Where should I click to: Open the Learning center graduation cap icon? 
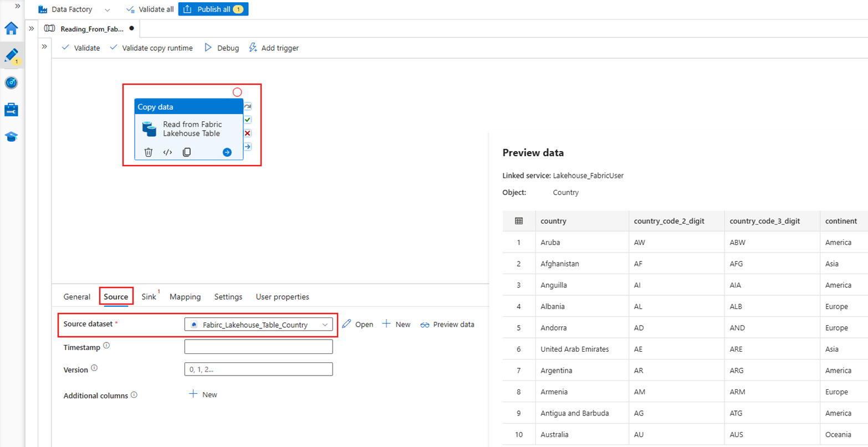click(11, 136)
